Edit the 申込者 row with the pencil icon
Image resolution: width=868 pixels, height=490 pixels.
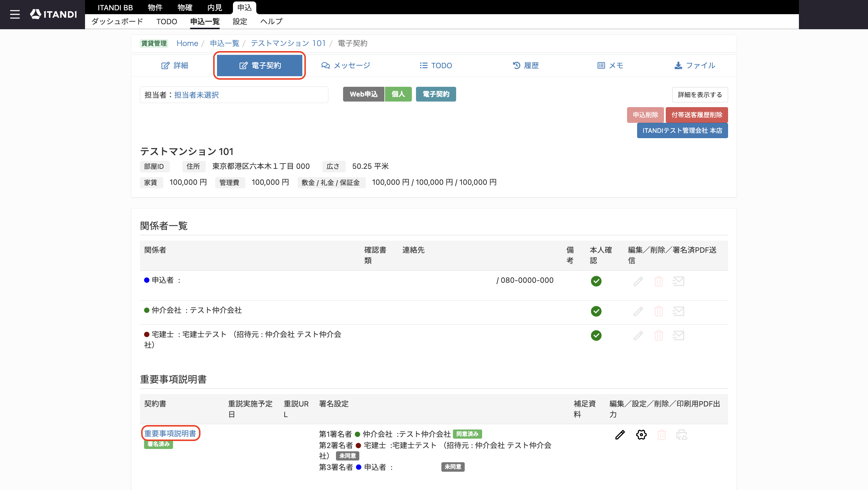638,281
